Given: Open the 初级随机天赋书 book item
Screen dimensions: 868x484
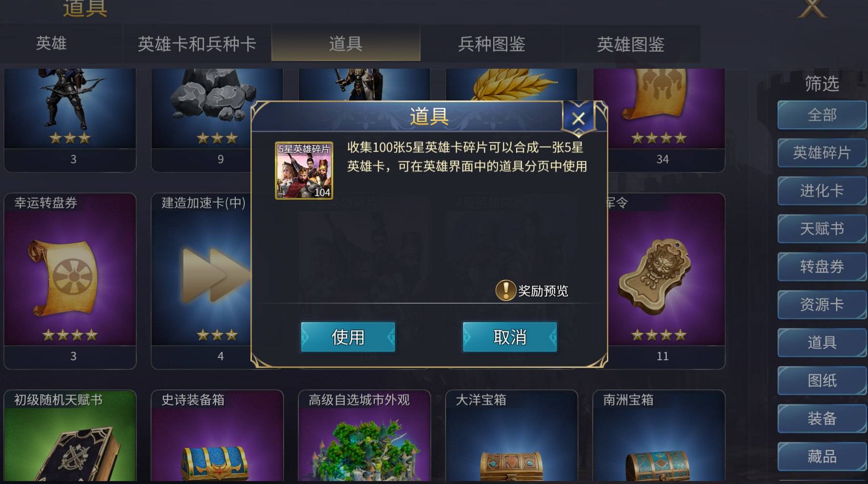Looking at the screenshot, I should pyautogui.click(x=70, y=437).
